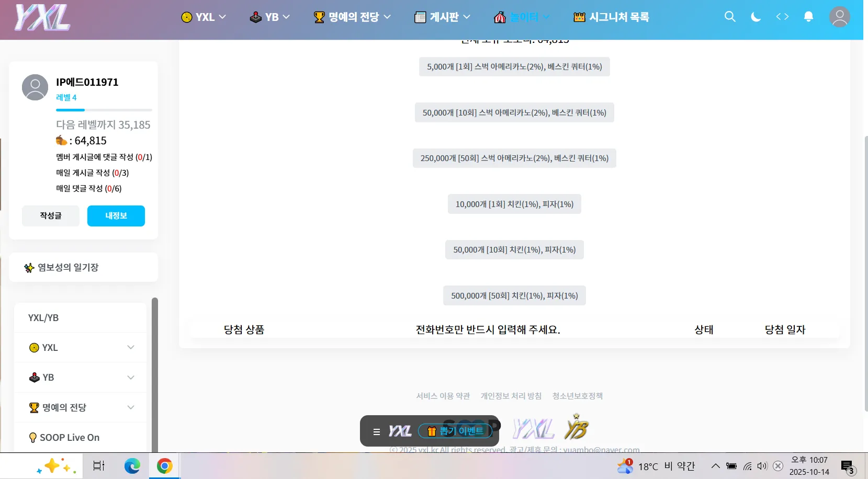
Task: Open Microsoft Edge from the taskbar
Action: point(132,465)
